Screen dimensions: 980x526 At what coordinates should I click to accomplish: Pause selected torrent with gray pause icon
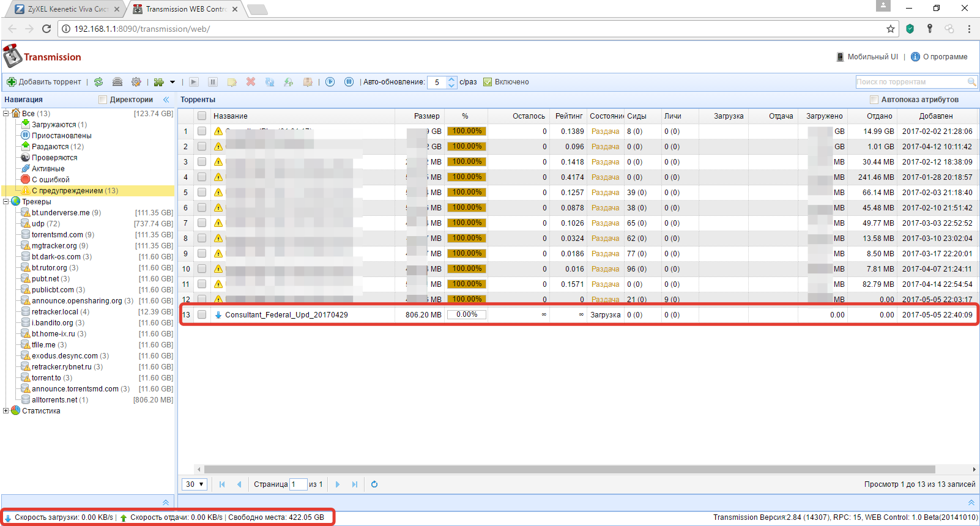(213, 82)
